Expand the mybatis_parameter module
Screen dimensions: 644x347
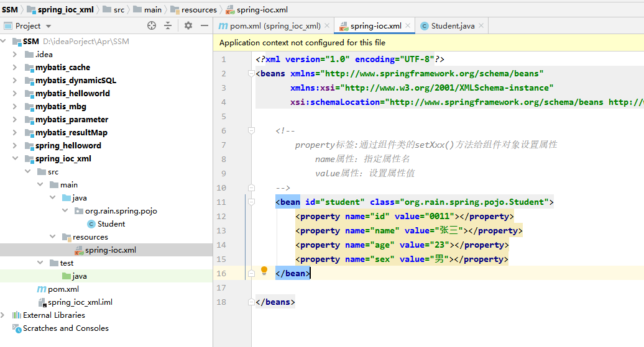15,119
